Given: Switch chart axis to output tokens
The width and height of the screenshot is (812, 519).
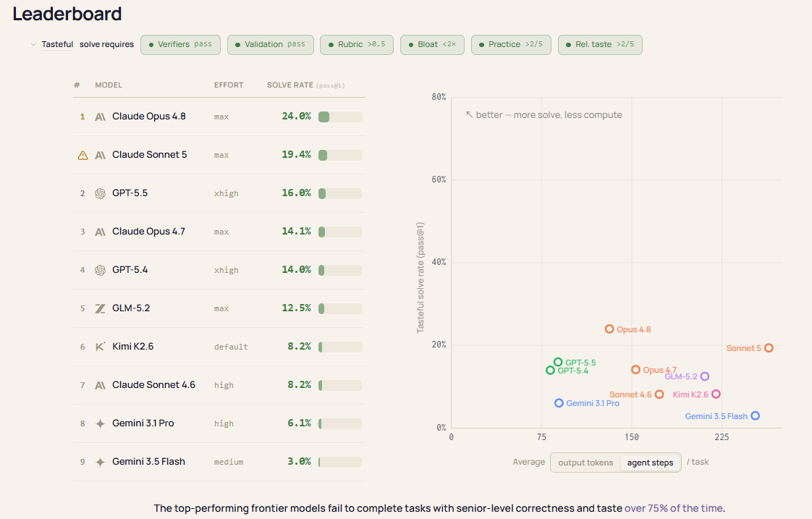Looking at the screenshot, I should pos(585,463).
